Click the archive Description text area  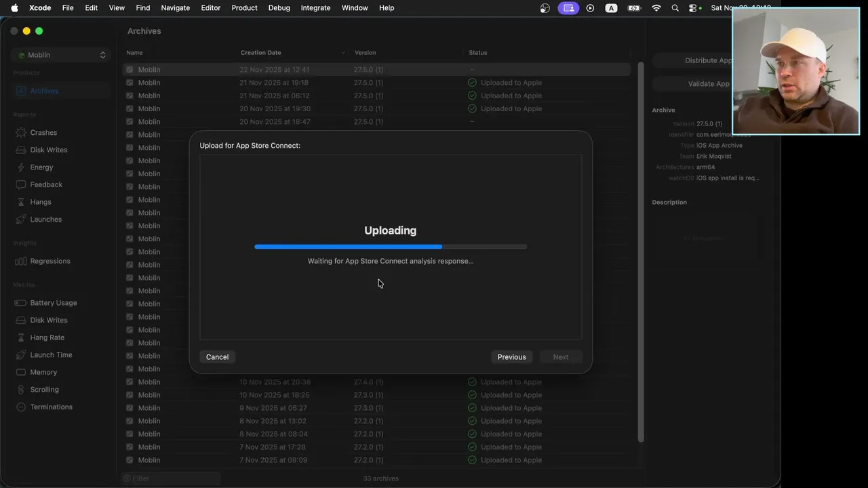tap(705, 239)
